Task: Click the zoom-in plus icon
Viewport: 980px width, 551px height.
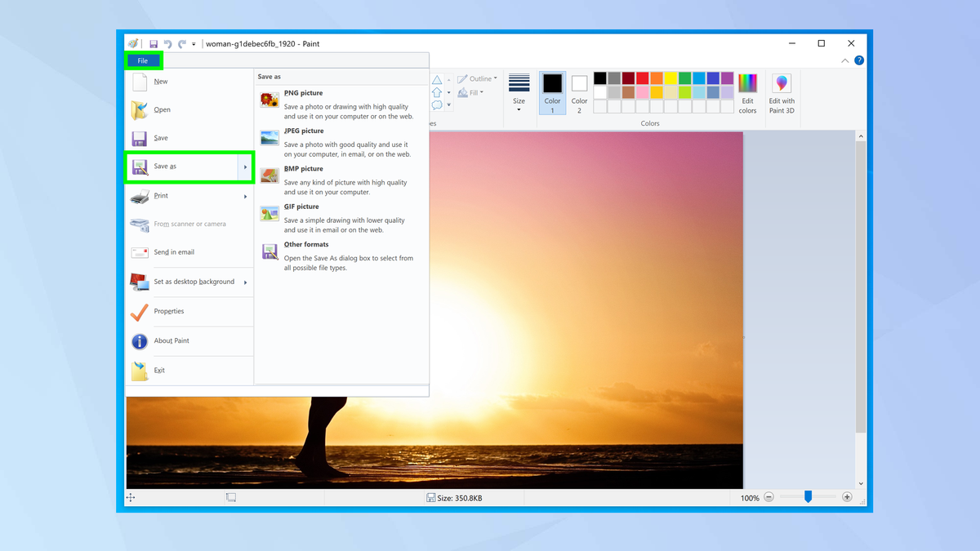Action: (x=847, y=496)
